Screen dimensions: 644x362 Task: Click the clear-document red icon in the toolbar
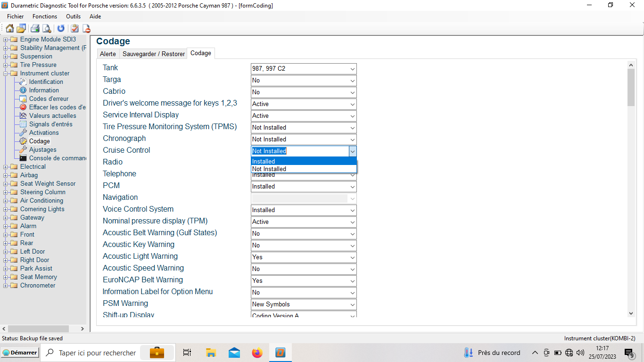click(86, 28)
